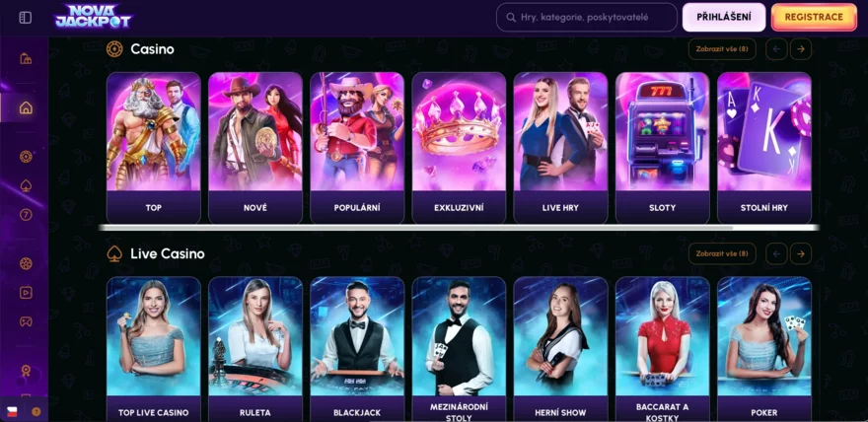Open the soccer ball sports sidebar icon
Viewport: 868px width, 422px height.
pyautogui.click(x=26, y=263)
